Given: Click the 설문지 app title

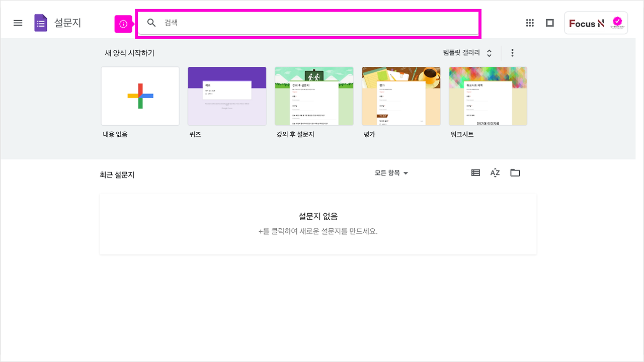Looking at the screenshot, I should [68, 23].
